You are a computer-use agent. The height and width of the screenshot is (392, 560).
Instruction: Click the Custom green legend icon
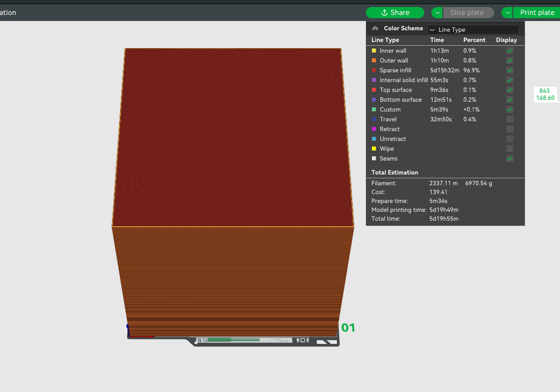[374, 109]
